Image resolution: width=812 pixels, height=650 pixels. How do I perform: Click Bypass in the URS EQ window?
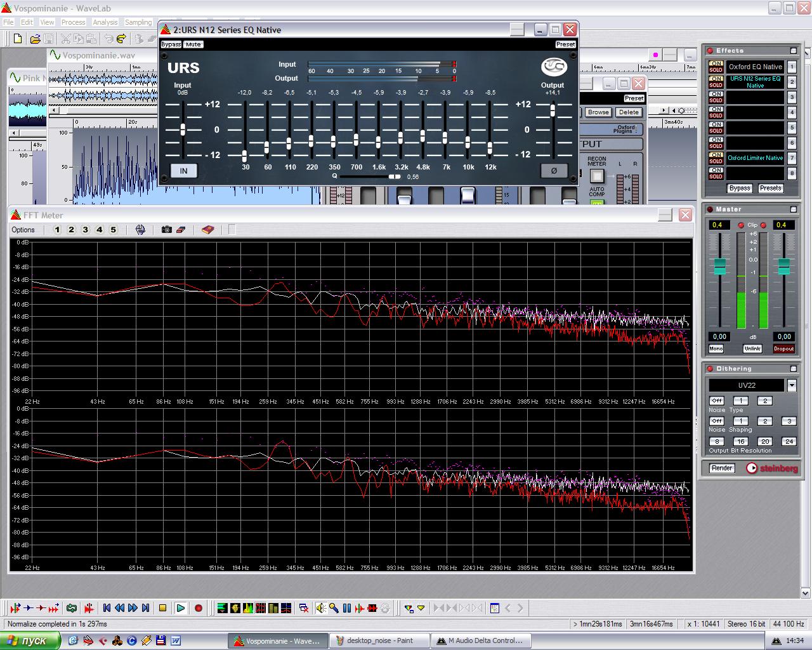tap(171, 44)
